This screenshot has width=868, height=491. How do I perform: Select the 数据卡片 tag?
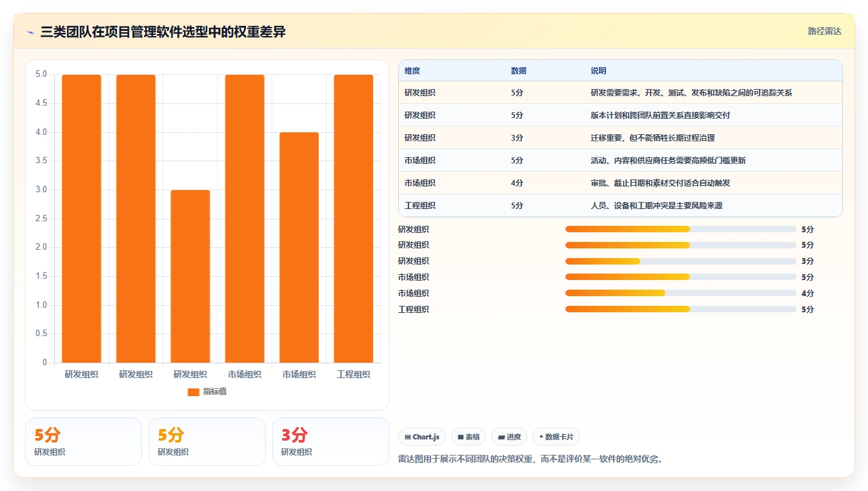tap(556, 437)
